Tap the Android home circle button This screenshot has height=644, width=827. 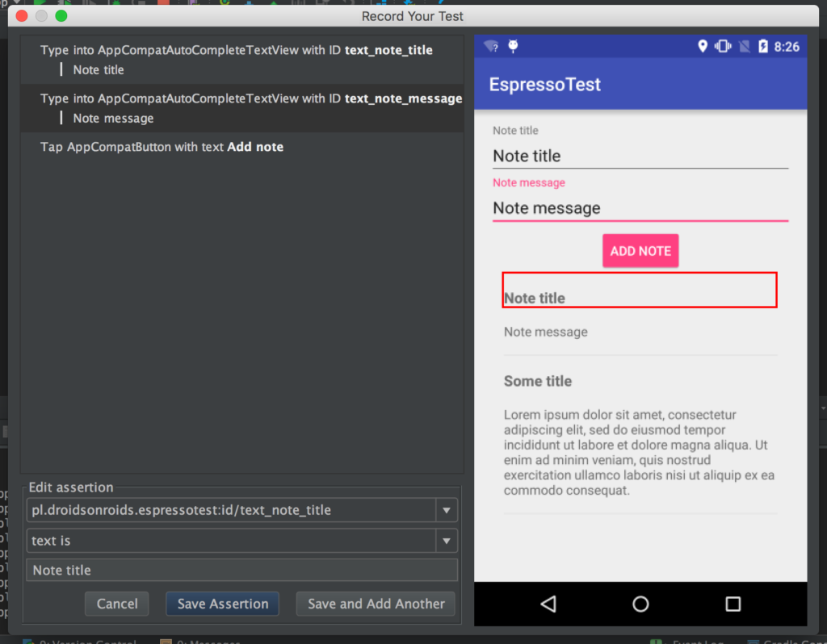640,604
